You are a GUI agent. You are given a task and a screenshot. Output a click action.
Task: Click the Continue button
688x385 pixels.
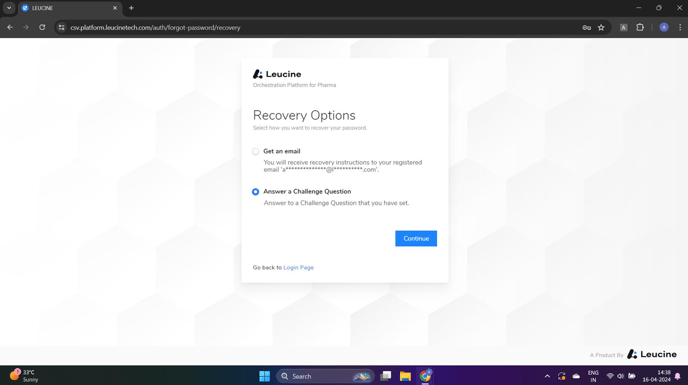[x=416, y=238]
